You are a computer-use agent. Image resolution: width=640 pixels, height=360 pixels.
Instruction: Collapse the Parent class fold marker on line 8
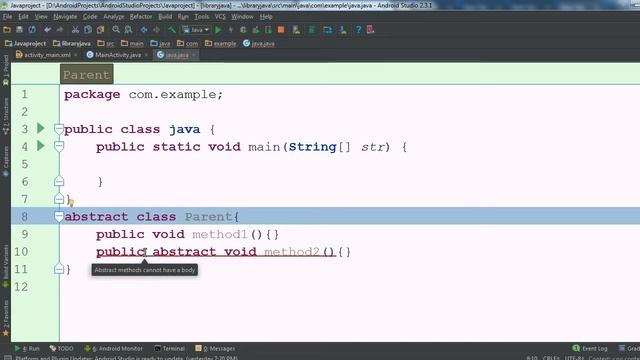click(59, 216)
